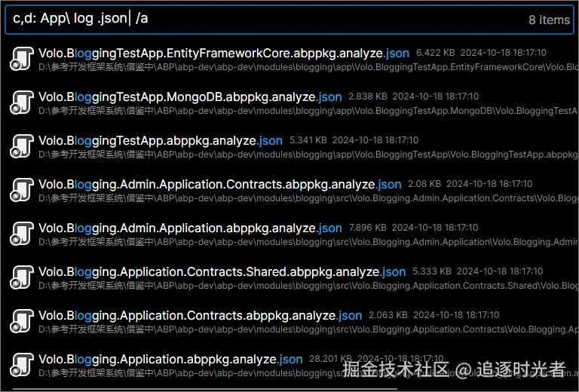Screen dimensions: 579x392
Task: Click the path containing Application.Contracts.Shared folder
Action: [308, 286]
